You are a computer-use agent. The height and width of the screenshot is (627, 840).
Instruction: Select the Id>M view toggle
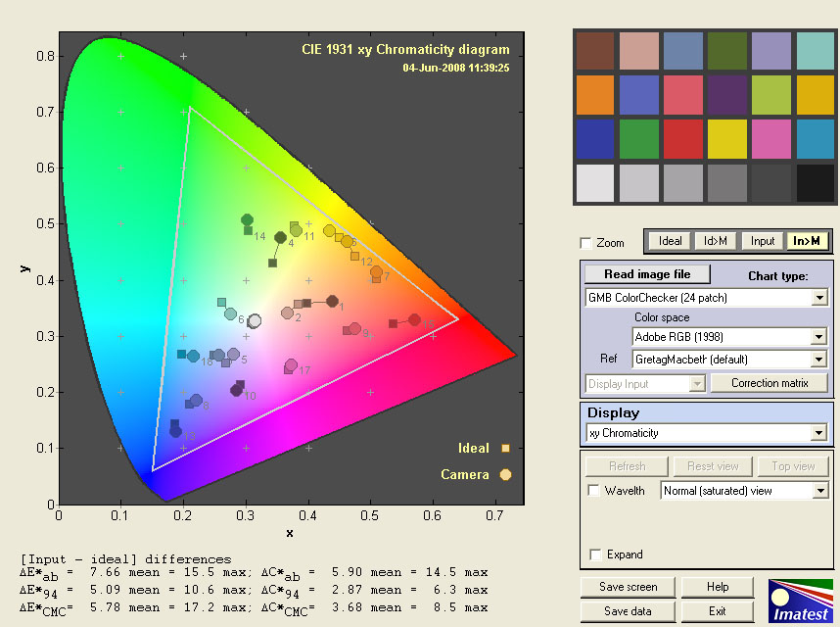716,241
